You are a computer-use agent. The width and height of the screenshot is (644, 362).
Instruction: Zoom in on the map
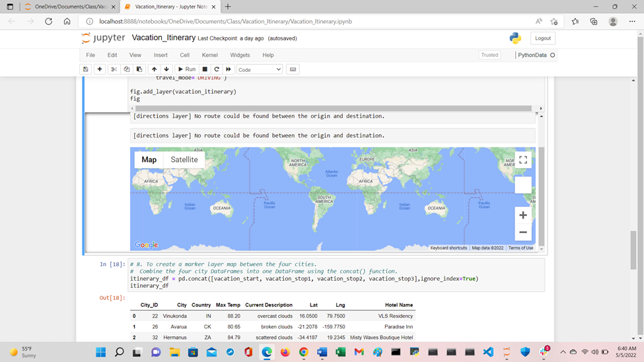click(523, 215)
